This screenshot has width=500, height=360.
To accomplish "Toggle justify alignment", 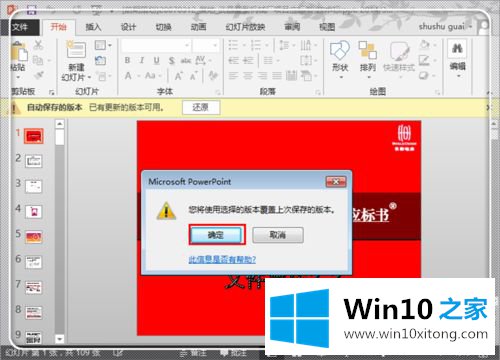I will click(x=277, y=76).
